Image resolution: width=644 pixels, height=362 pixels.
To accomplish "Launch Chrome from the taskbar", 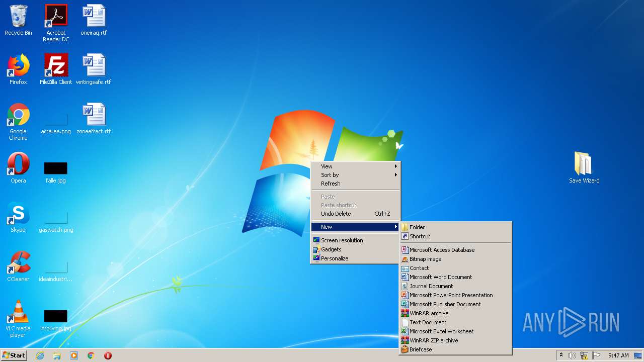I will click(x=91, y=355).
